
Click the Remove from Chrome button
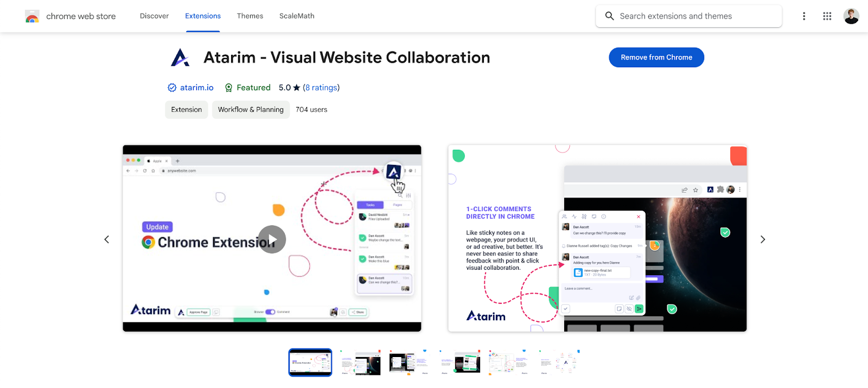[656, 58]
